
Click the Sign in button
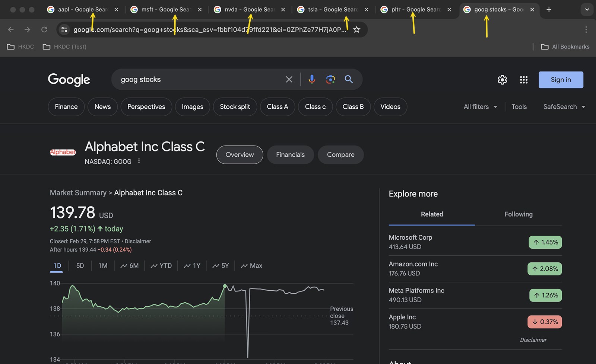pos(561,80)
